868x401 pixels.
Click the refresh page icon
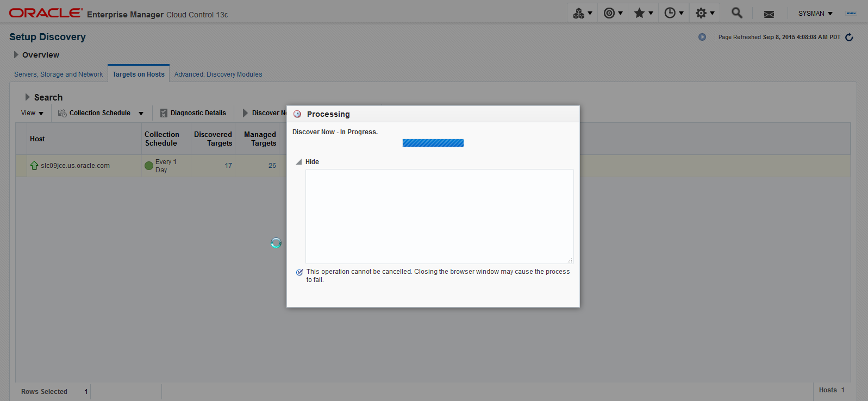coord(849,37)
